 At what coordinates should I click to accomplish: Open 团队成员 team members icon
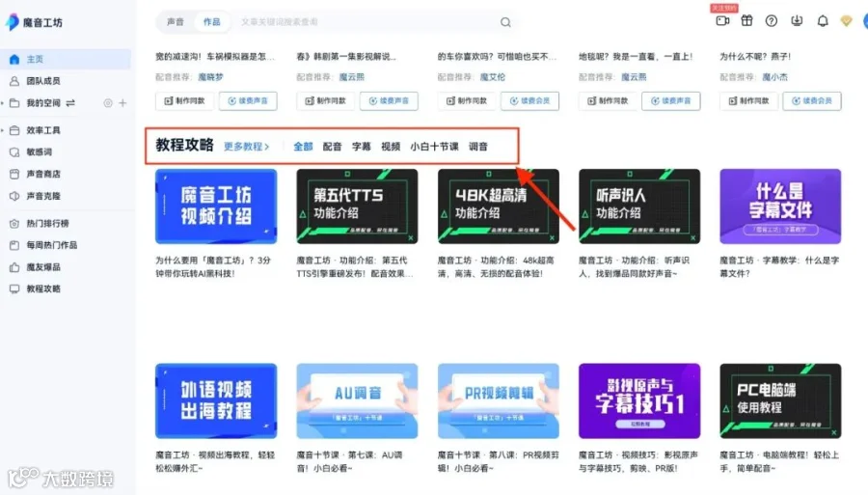(14, 81)
